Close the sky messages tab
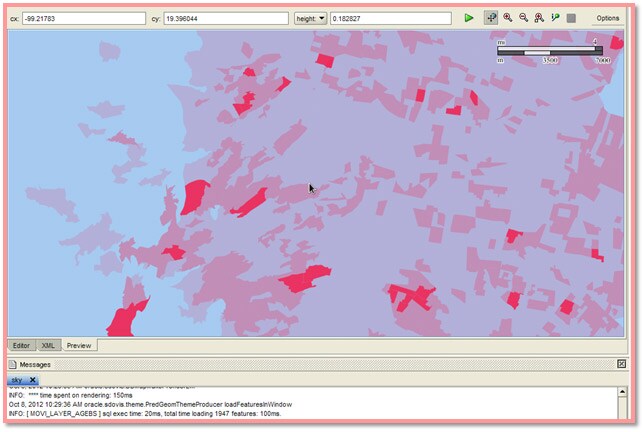The width and height of the screenshot is (644, 432). click(x=32, y=379)
